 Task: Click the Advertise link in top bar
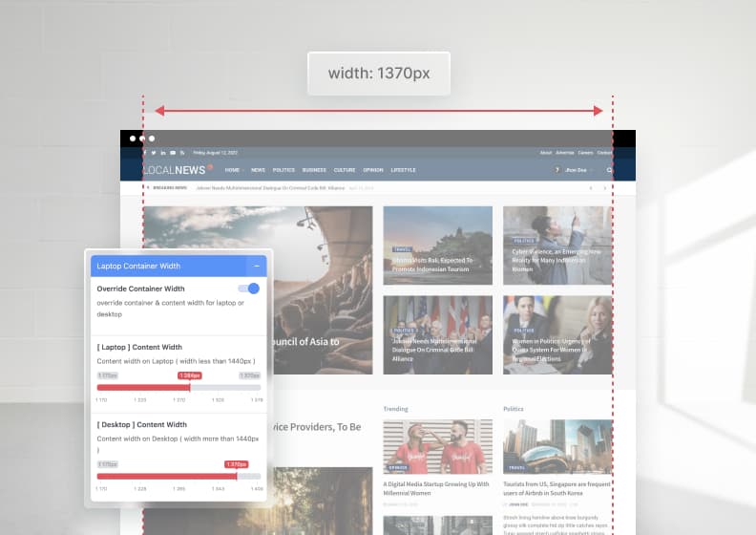(x=565, y=153)
